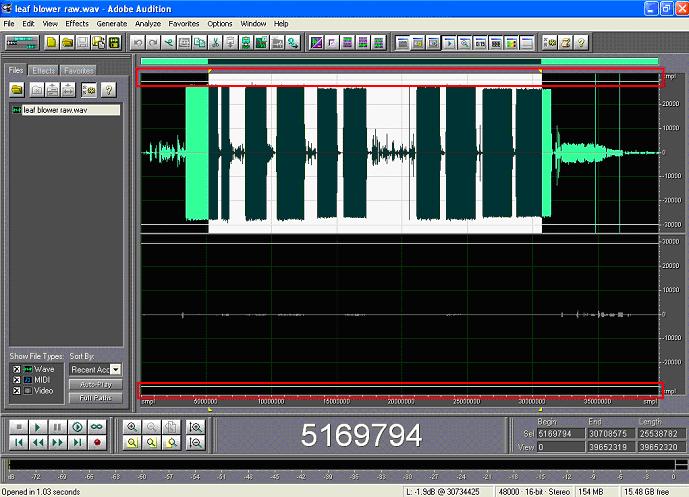Click the Save floppy disk toolbar icon
This screenshot has height=497, width=689.
point(83,43)
